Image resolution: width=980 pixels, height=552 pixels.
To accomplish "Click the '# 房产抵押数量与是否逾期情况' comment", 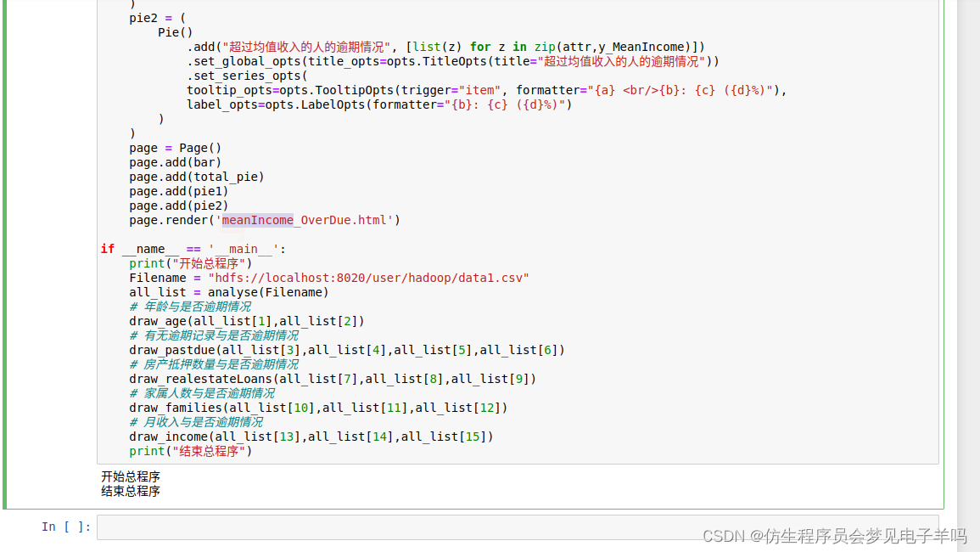I will pyautogui.click(x=214, y=364).
